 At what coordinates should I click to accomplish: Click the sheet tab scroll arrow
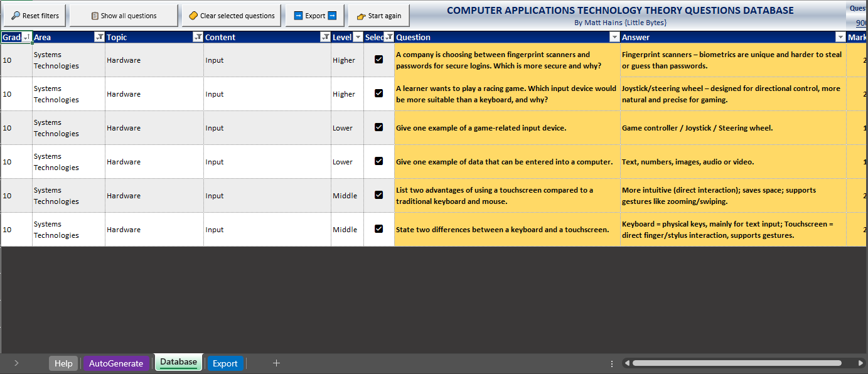coord(16,363)
